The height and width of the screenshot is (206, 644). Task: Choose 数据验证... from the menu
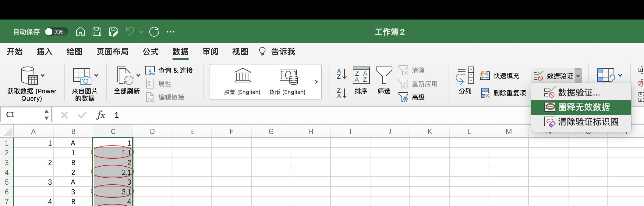pos(581,92)
